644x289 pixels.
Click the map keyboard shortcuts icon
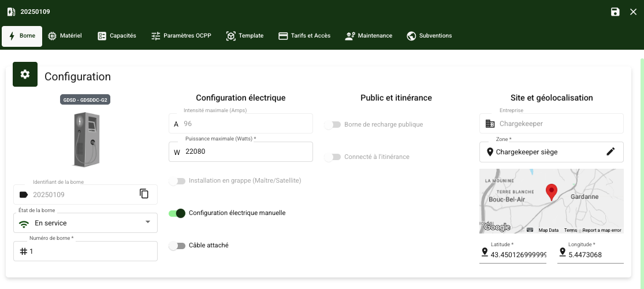click(x=530, y=230)
